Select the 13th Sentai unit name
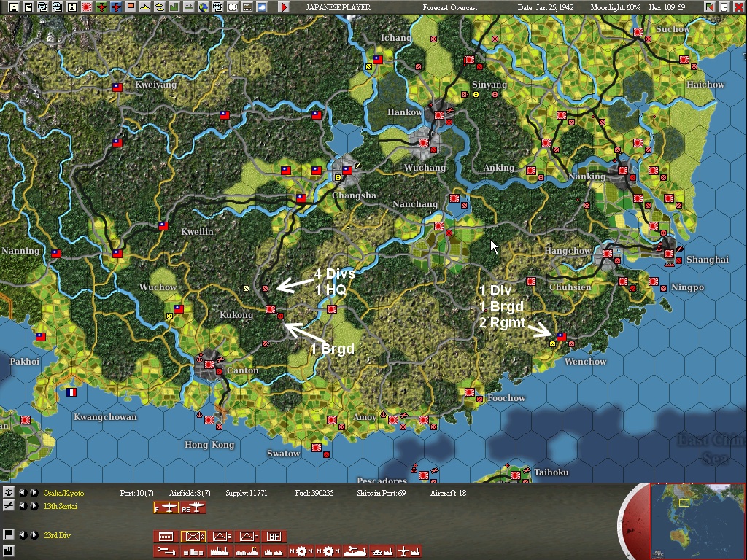Screen dimensions: 747x560 (x=60, y=506)
